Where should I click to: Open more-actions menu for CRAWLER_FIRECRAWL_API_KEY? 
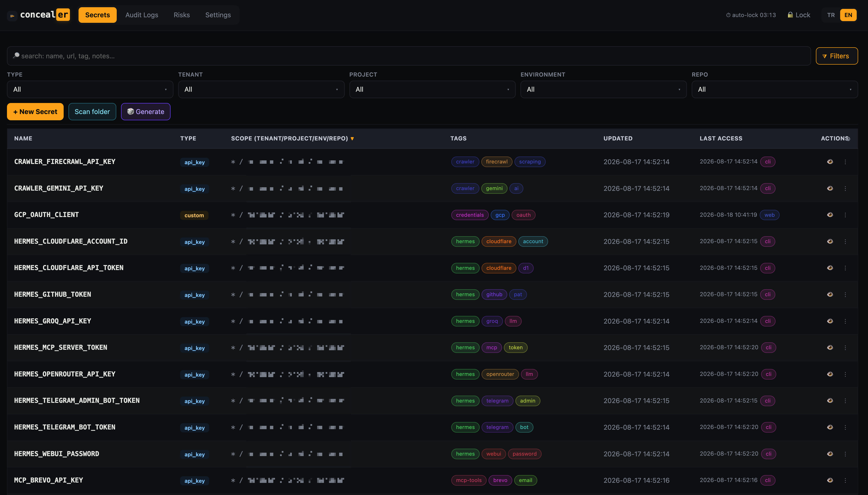tap(845, 162)
